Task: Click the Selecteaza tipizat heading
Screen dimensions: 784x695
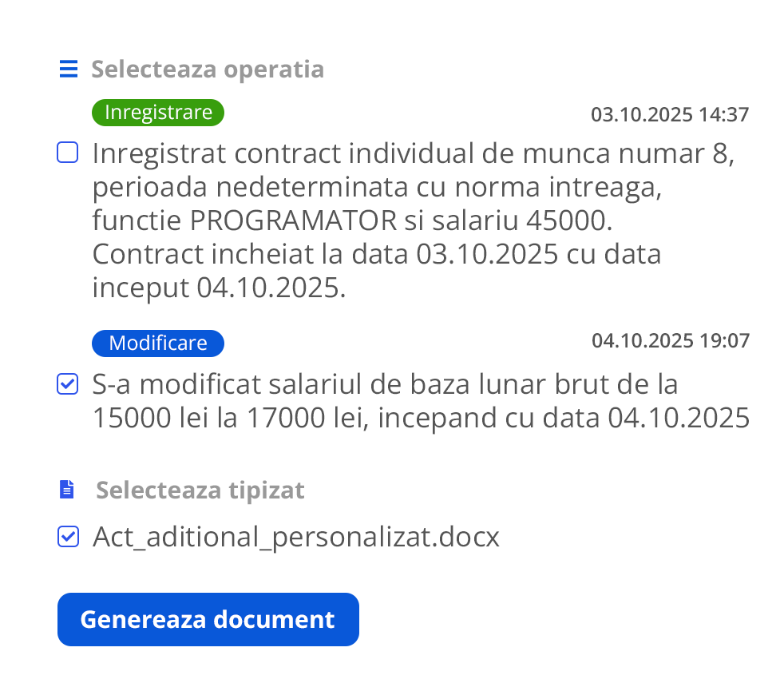Action: [x=200, y=490]
